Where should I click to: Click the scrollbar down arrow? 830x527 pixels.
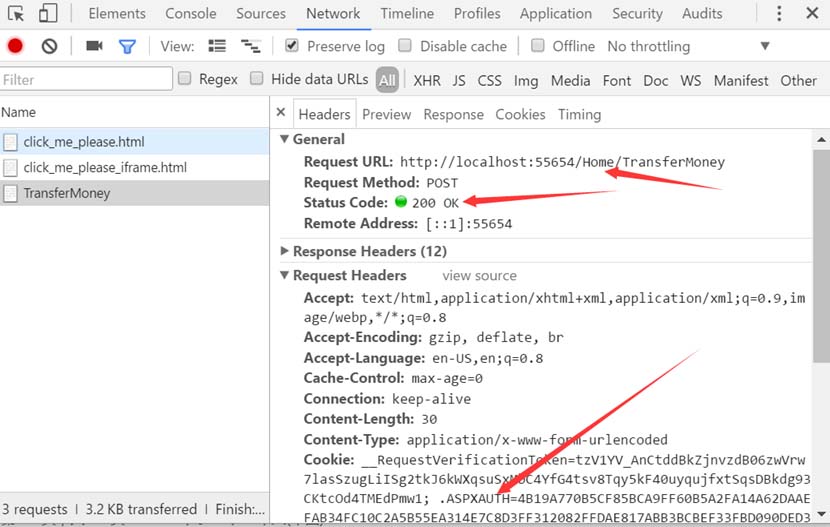pyautogui.click(x=821, y=513)
